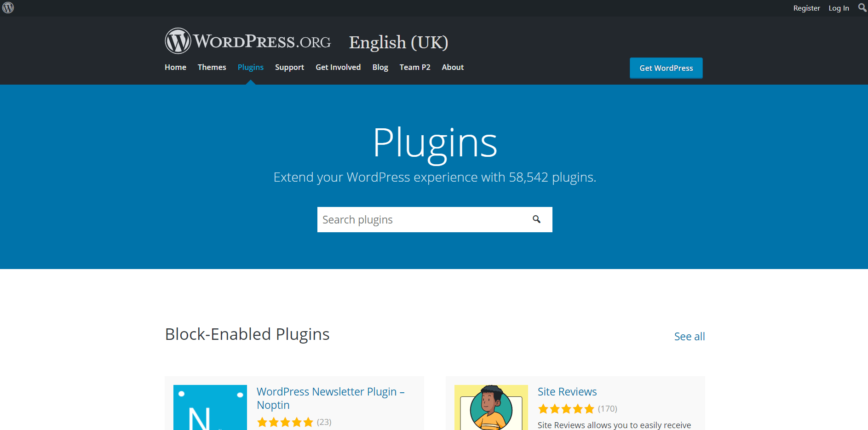
Task: Click the Get WordPress button
Action: (666, 68)
